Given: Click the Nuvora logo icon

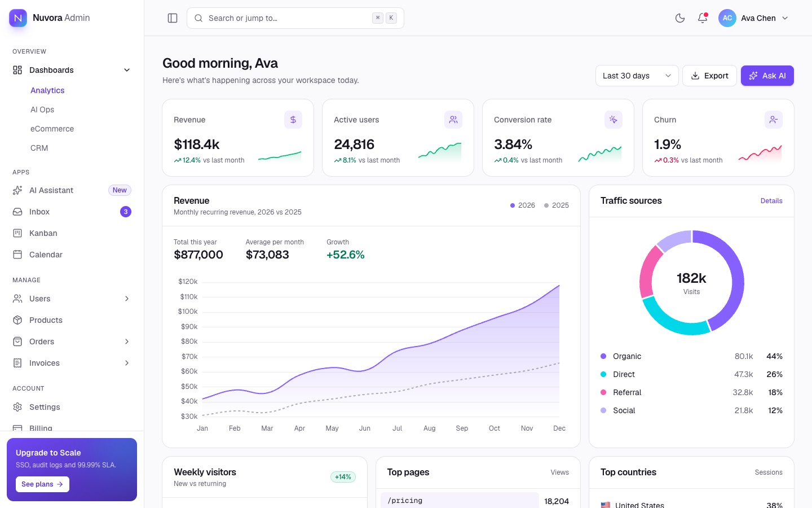Looking at the screenshot, I should (x=18, y=18).
